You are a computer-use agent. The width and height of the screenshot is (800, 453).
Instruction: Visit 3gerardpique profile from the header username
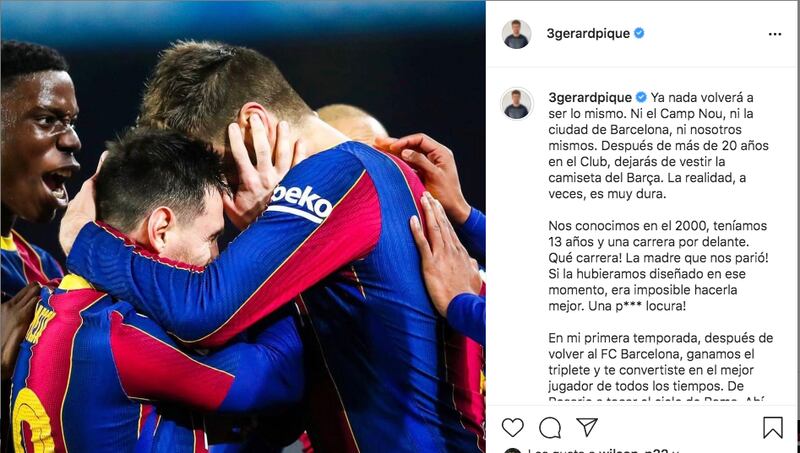[x=588, y=33]
